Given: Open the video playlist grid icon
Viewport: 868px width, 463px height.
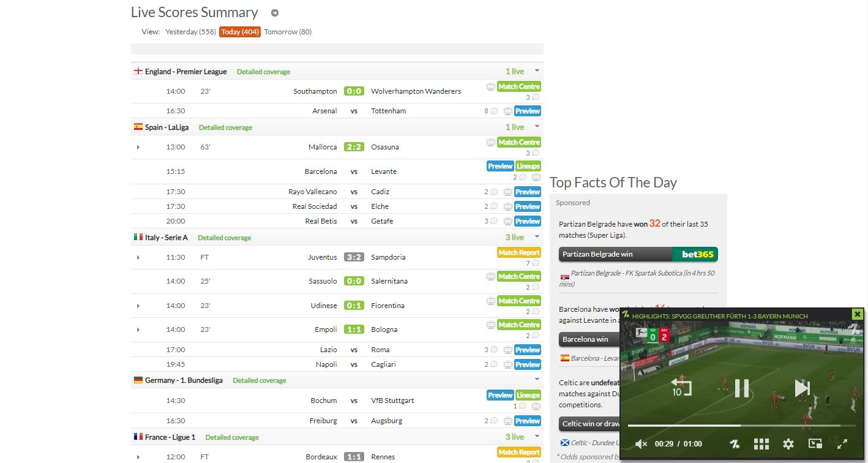Looking at the screenshot, I should point(761,444).
